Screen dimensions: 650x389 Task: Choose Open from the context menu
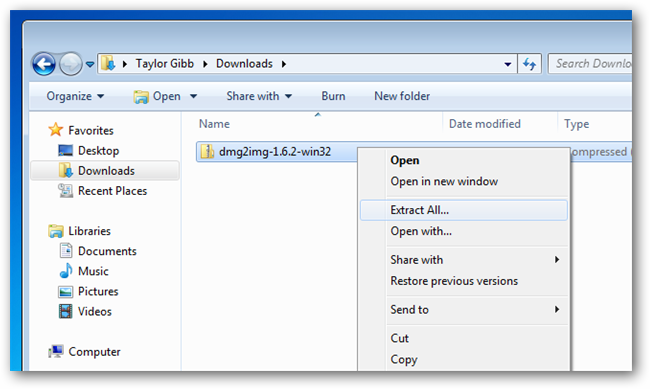pyautogui.click(x=405, y=160)
